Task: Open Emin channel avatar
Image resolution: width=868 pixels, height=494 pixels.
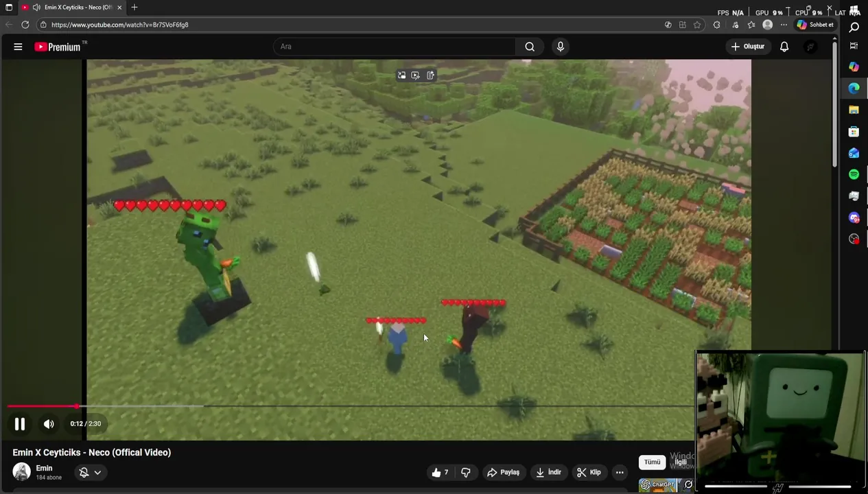Action: (21, 472)
